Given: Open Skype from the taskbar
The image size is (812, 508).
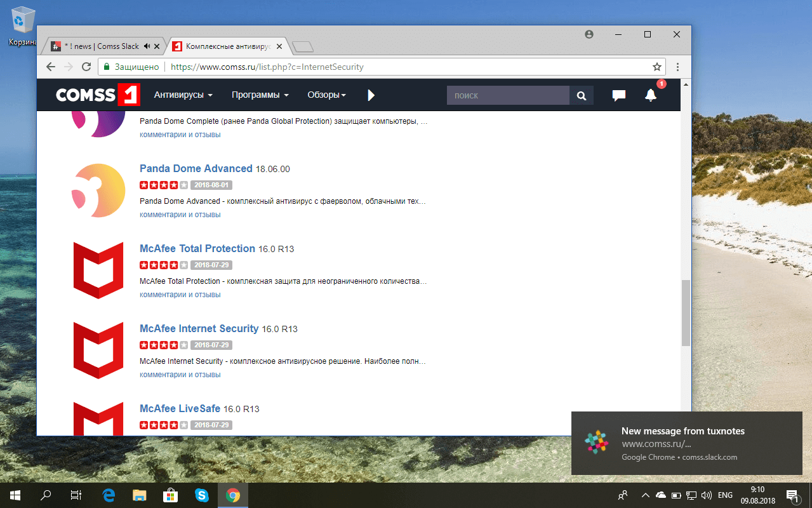Looking at the screenshot, I should 202,495.
